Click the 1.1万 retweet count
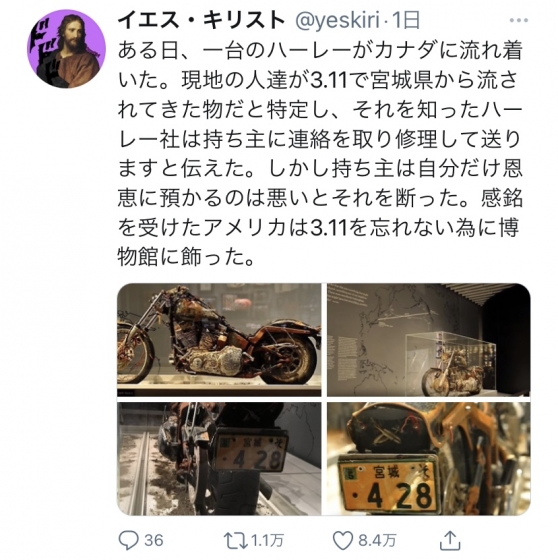Viewport: 558px width, 560px height. [267, 541]
